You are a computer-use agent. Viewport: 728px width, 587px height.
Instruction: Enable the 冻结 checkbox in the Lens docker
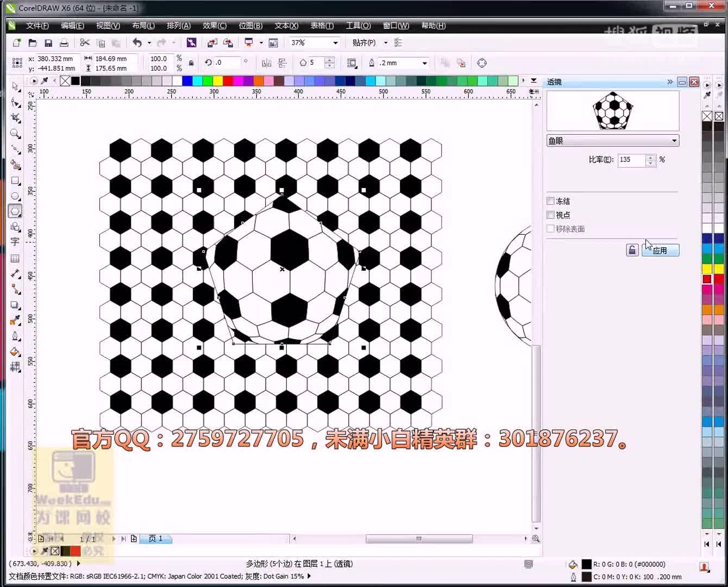click(550, 201)
